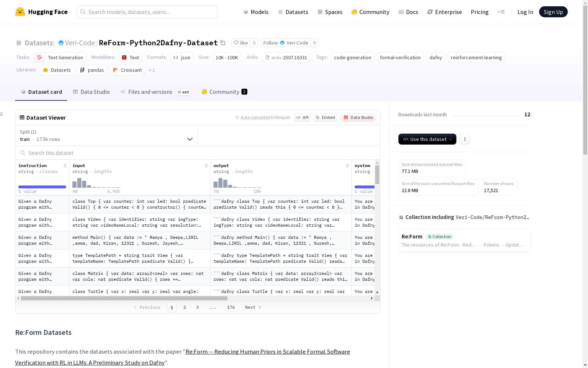This screenshot has width=588, height=368.
Task: Open Community in the navigation bar
Action: [x=370, y=12]
